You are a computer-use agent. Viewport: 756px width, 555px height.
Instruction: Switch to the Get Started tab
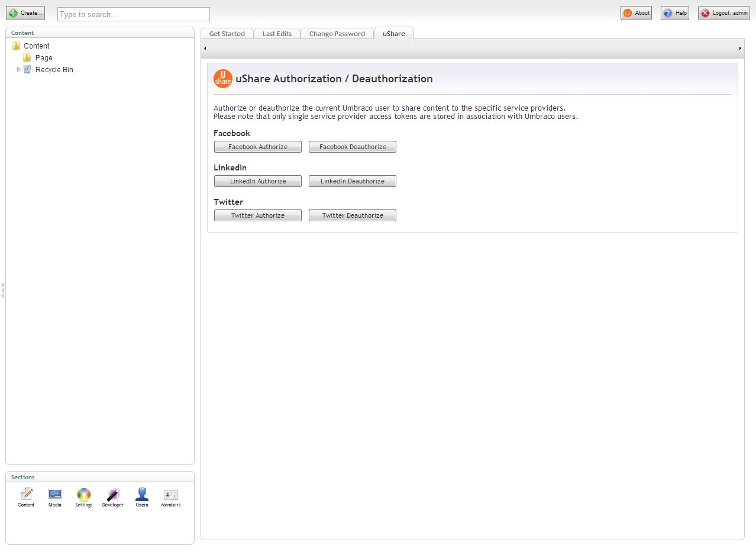coord(227,34)
